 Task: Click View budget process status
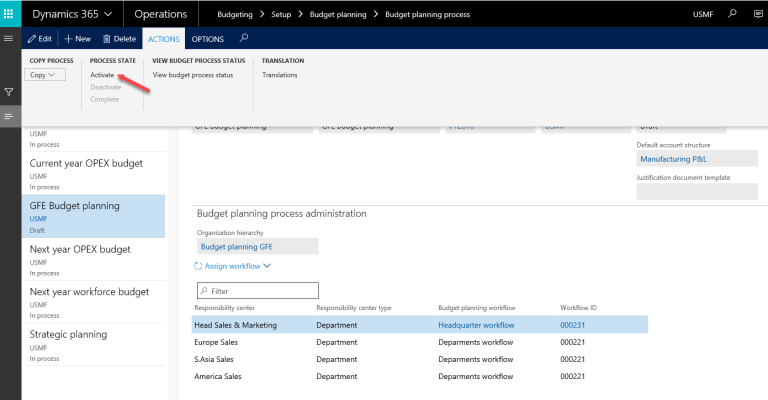coord(192,75)
